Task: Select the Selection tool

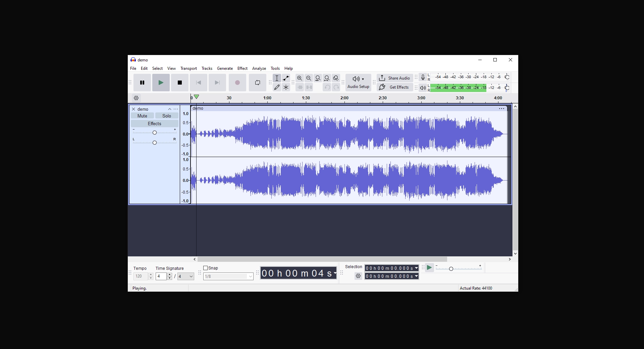Action: pyautogui.click(x=277, y=78)
